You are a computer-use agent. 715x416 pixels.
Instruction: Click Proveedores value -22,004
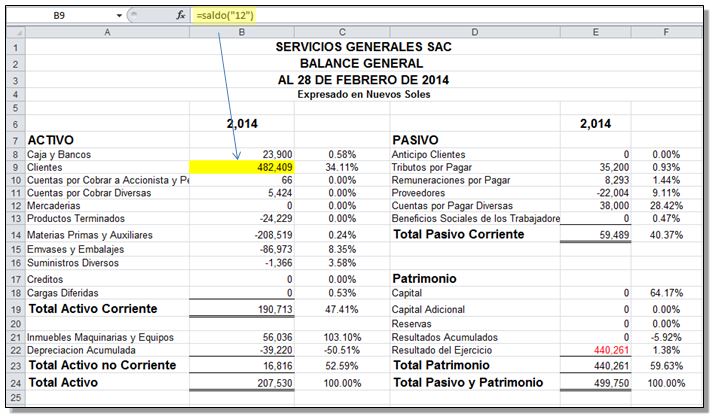tap(613, 193)
